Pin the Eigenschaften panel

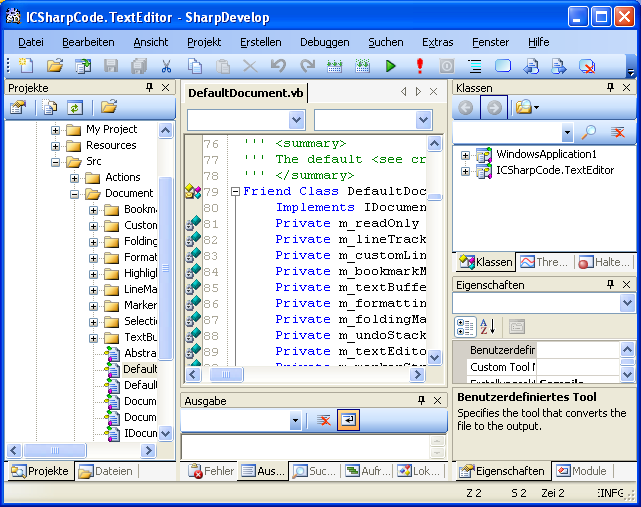(610, 284)
